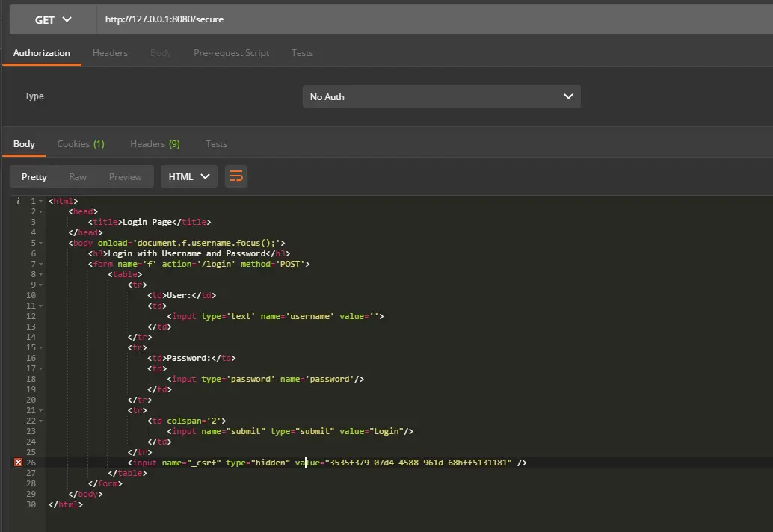The height and width of the screenshot is (532, 773).
Task: Open the response Tests tab
Action: (x=216, y=144)
